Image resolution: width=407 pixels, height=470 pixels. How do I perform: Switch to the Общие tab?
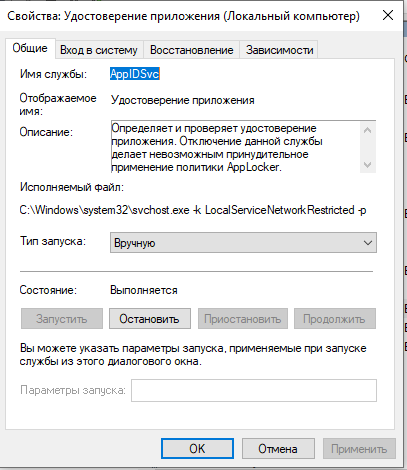coord(30,49)
